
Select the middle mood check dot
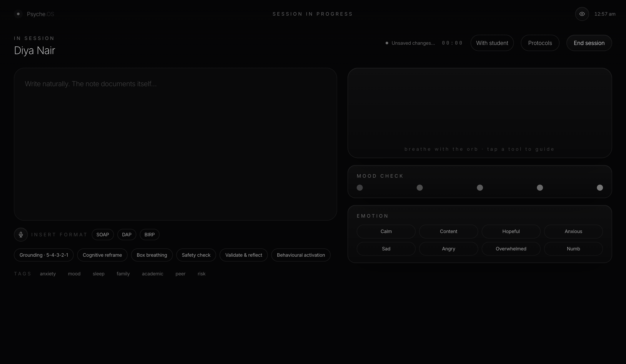(x=480, y=187)
